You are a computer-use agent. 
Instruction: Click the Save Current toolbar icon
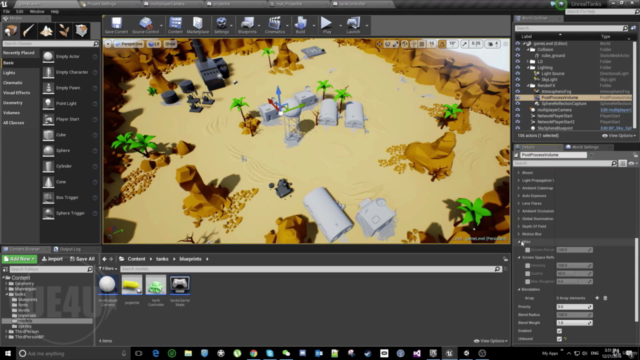point(116,23)
